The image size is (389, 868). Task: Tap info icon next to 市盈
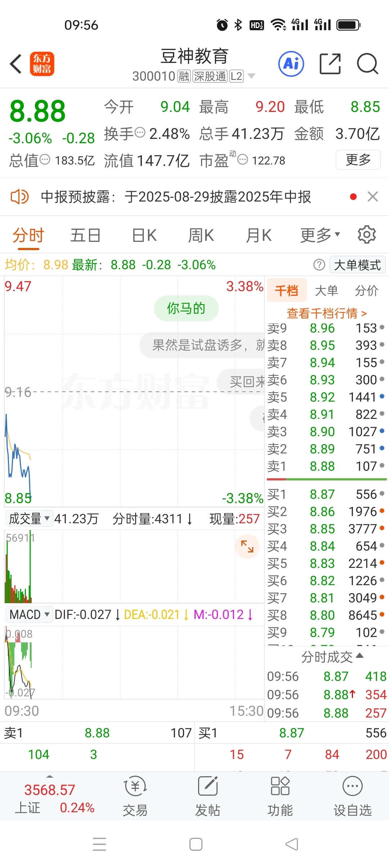pyautogui.click(x=243, y=159)
